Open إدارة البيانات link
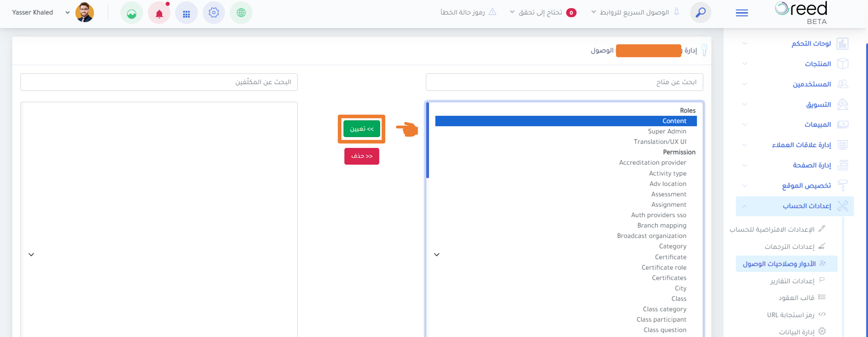The image size is (868, 337). [797, 332]
